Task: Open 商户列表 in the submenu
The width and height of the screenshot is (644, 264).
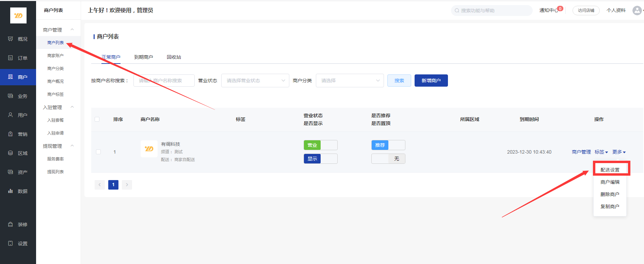Action: (55, 42)
